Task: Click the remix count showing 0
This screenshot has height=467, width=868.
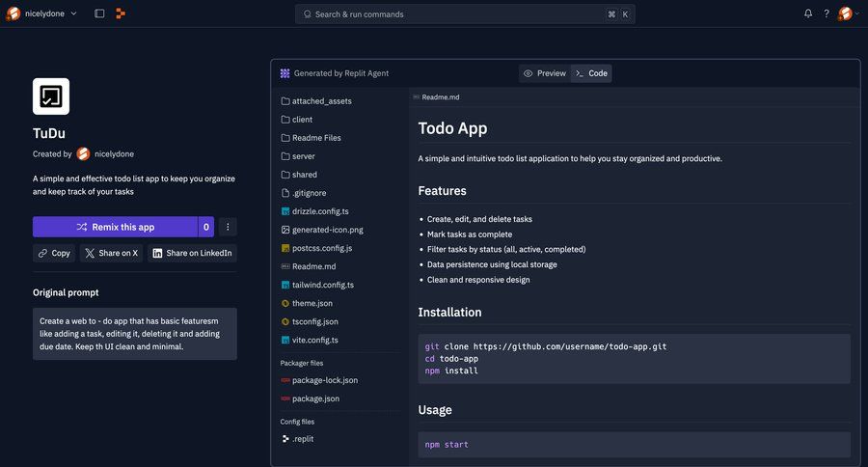Action: point(206,227)
